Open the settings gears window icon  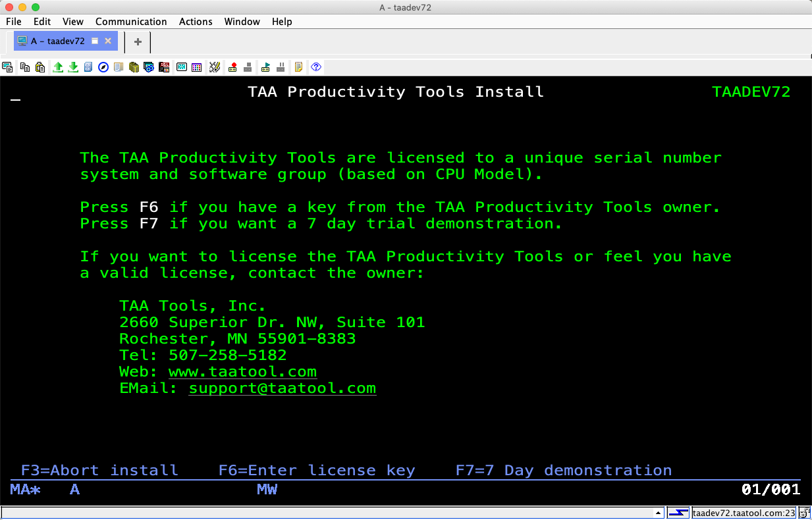[x=149, y=67]
